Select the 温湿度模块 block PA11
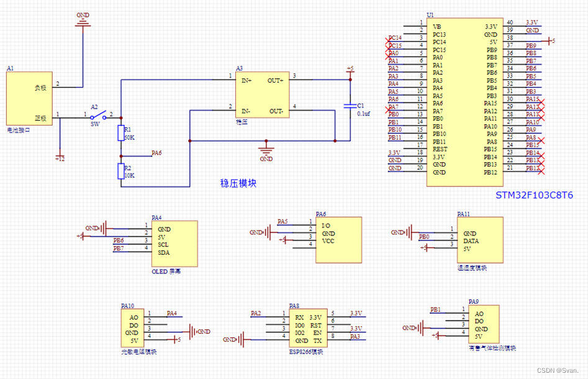 (480, 240)
